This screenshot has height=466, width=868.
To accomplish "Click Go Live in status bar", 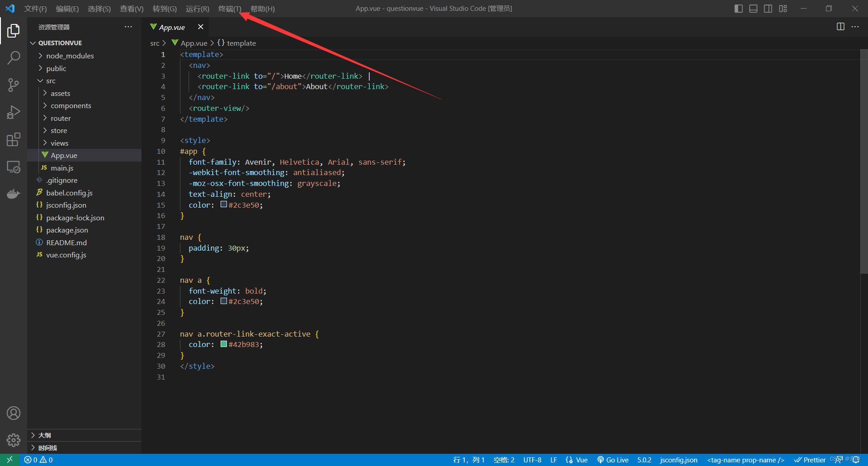I will coord(613,460).
